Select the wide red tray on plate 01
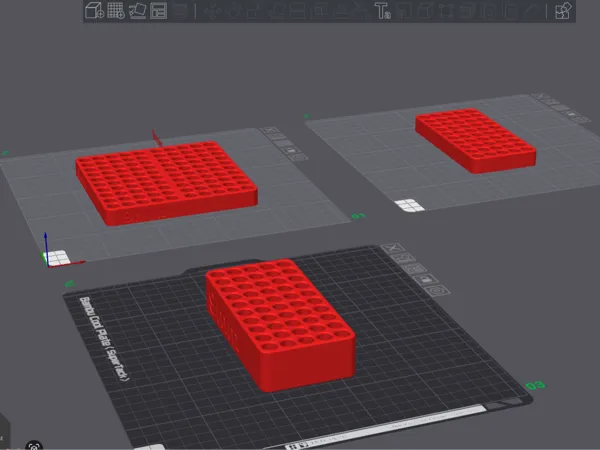The width and height of the screenshot is (600, 450). tap(166, 183)
